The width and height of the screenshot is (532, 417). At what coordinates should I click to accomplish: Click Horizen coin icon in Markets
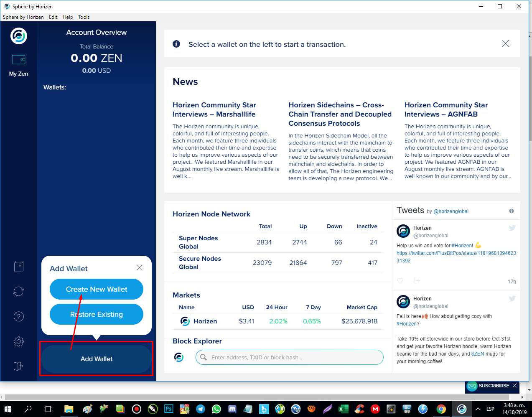pos(185,321)
